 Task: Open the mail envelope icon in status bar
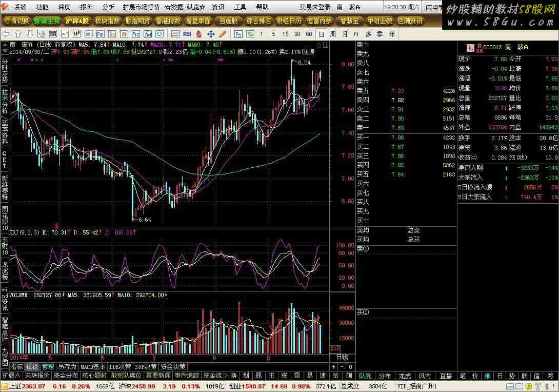pos(519,386)
